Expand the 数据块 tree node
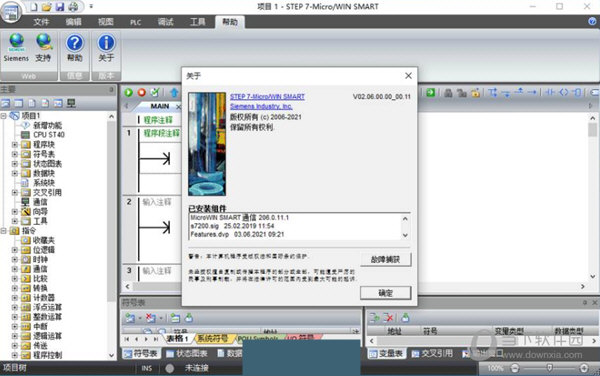Screen dimensions: 600x376 coord(15,173)
